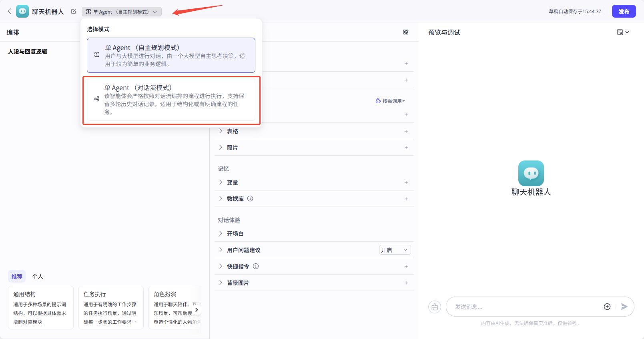Image resolution: width=644 pixels, height=339 pixels.
Task: Open the 单 Agent mode selector dropdown
Action: (122, 12)
